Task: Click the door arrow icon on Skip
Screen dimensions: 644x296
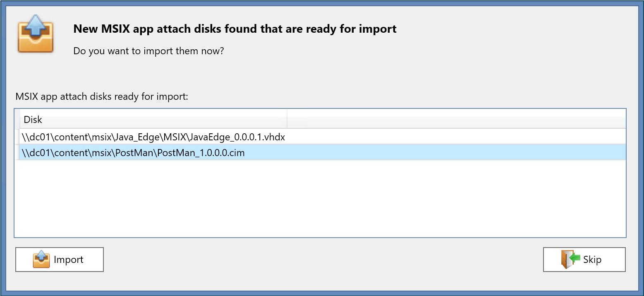Action: [571, 260]
